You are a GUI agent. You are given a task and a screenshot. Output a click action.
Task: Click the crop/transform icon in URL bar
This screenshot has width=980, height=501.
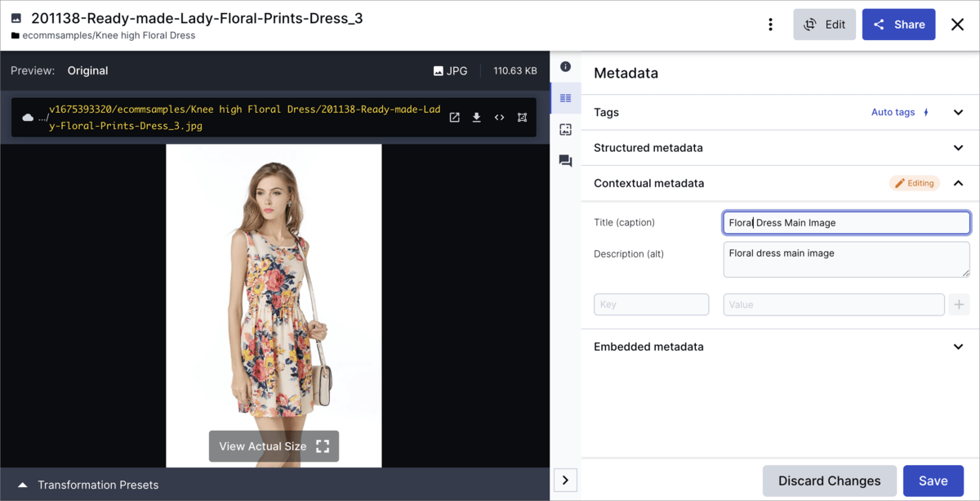tap(522, 117)
